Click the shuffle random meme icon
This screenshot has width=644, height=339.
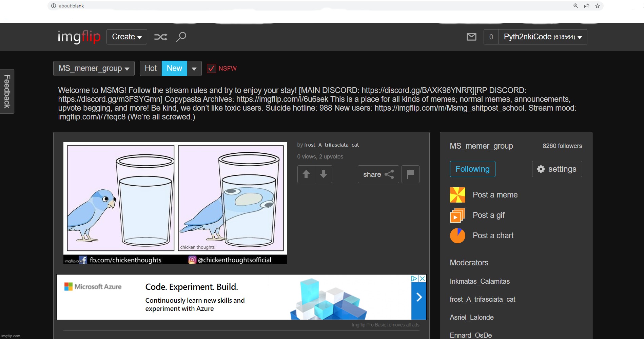[x=161, y=37]
